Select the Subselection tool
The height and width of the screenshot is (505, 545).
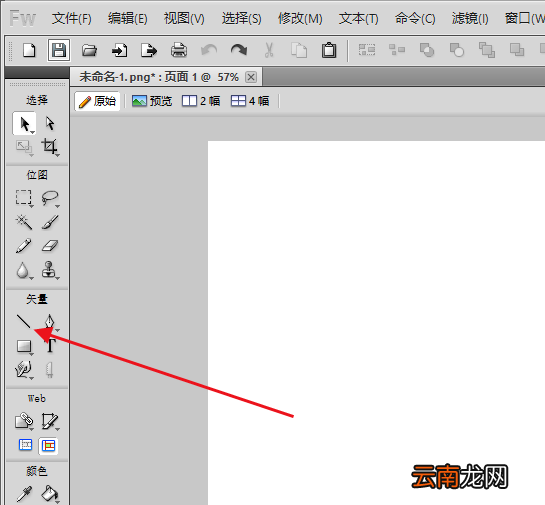point(50,124)
